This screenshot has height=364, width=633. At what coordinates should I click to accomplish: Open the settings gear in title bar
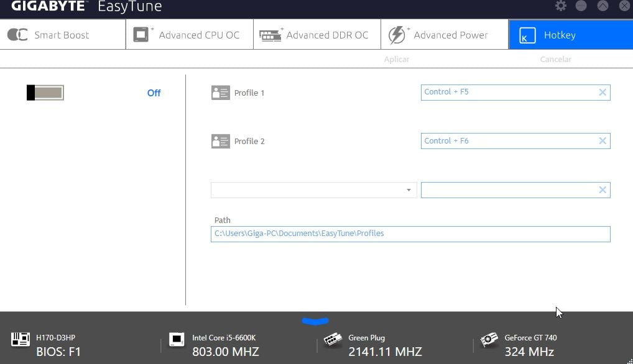pos(560,6)
